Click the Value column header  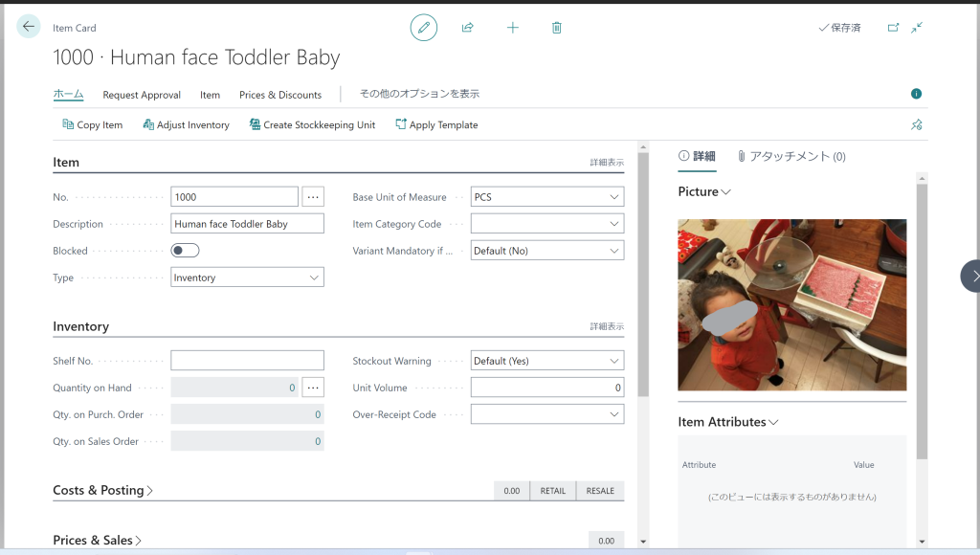[x=864, y=465]
